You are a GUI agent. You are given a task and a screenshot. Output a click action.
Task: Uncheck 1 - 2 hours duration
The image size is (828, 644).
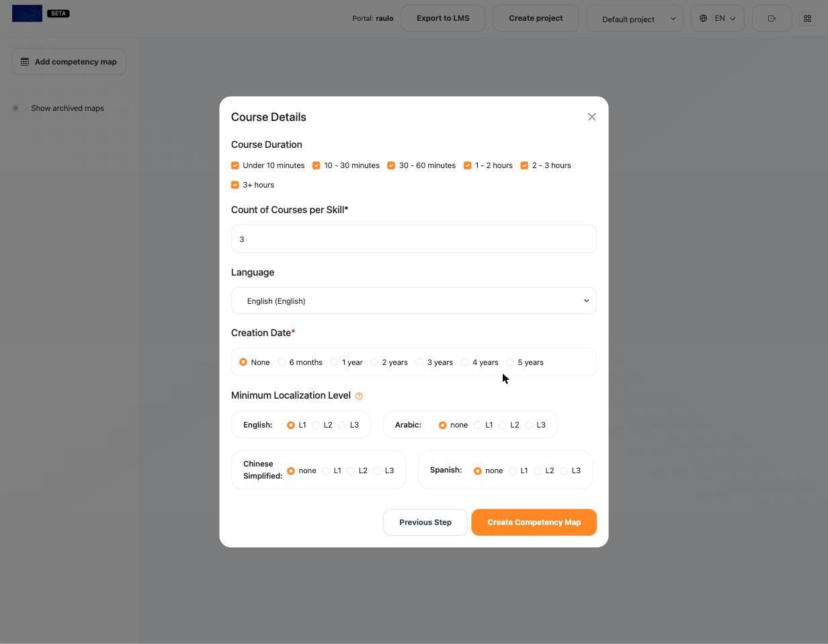click(467, 165)
